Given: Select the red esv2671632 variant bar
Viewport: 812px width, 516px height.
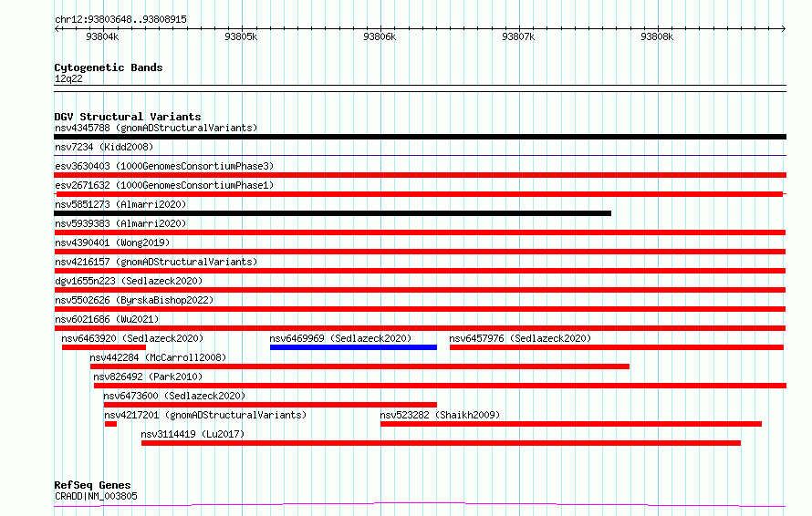Looking at the screenshot, I should [420, 194].
